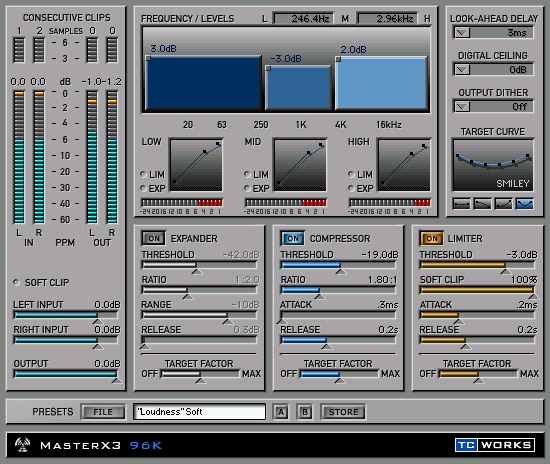Screen dimensions: 550x464
Task: Select the downward slope target curve icon
Action: point(482,204)
